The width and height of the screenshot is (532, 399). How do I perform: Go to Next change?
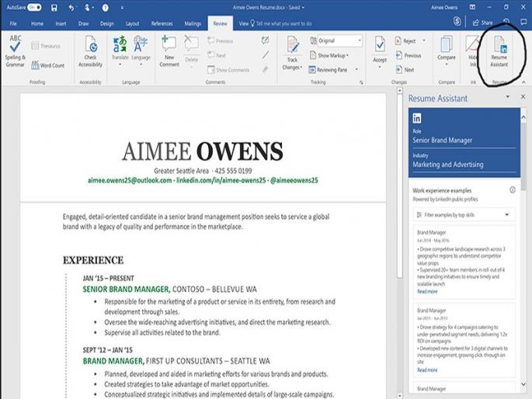405,70
